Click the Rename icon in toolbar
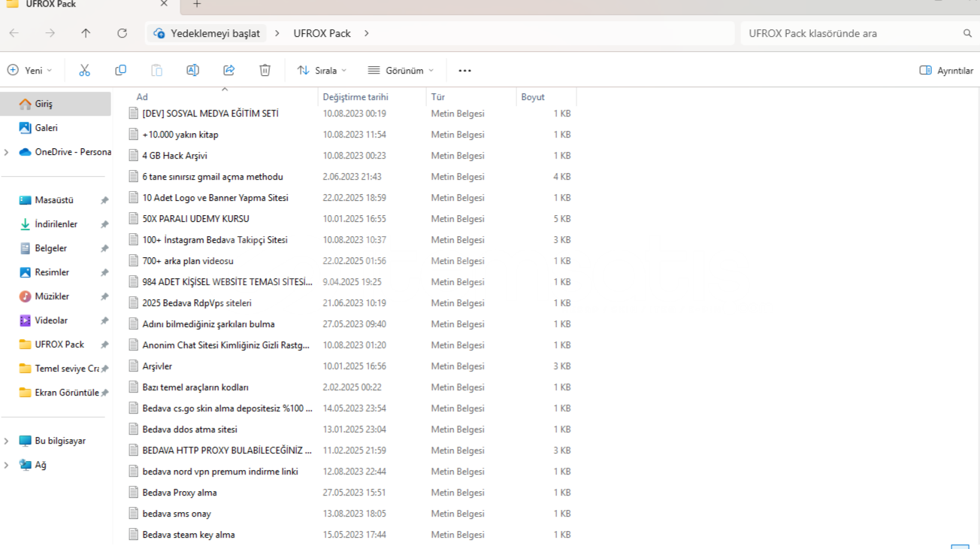Screen dimensions: 980x549 click(x=192, y=70)
